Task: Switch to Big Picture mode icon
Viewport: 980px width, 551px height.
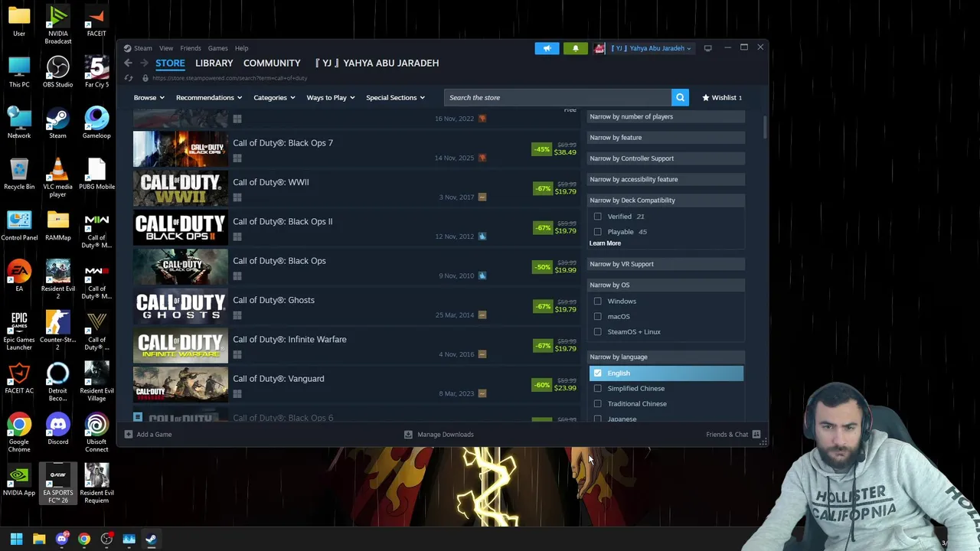Action: click(707, 48)
